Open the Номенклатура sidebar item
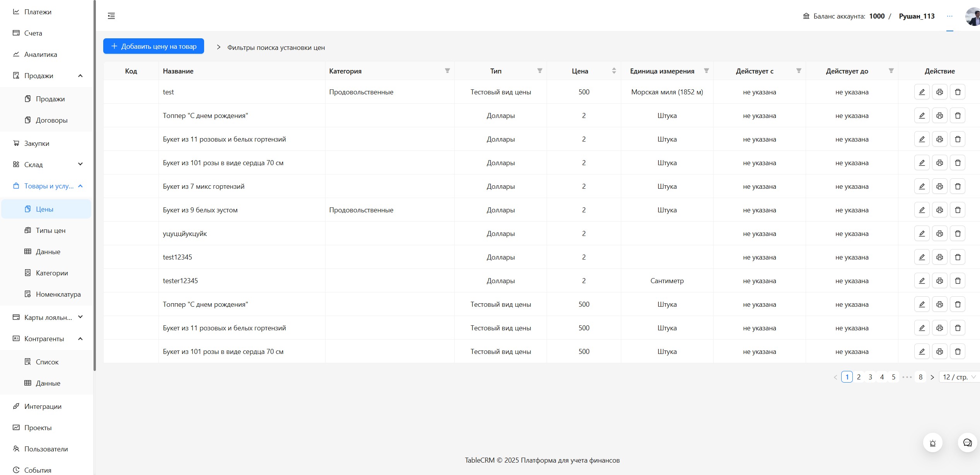This screenshot has height=475, width=980. 58,294
